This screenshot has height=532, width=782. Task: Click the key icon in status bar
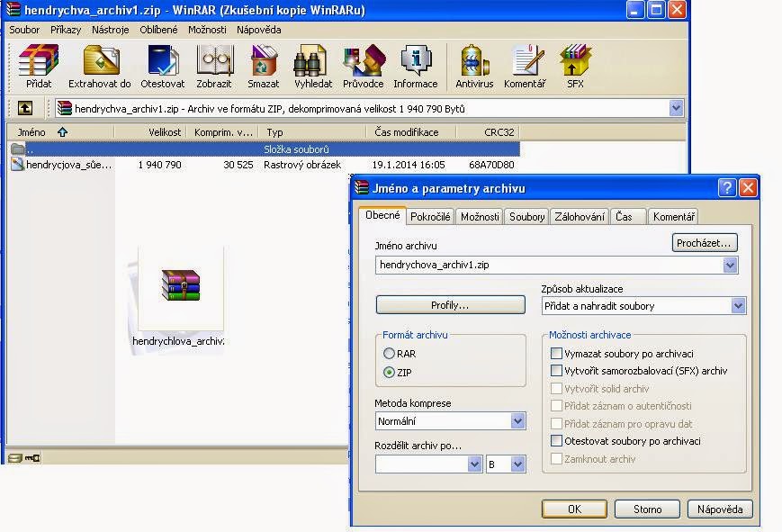coord(32,457)
